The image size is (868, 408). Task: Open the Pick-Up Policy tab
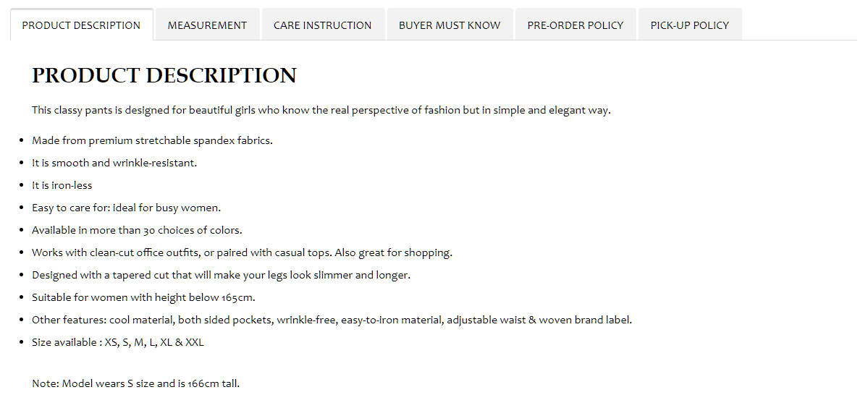click(x=690, y=25)
